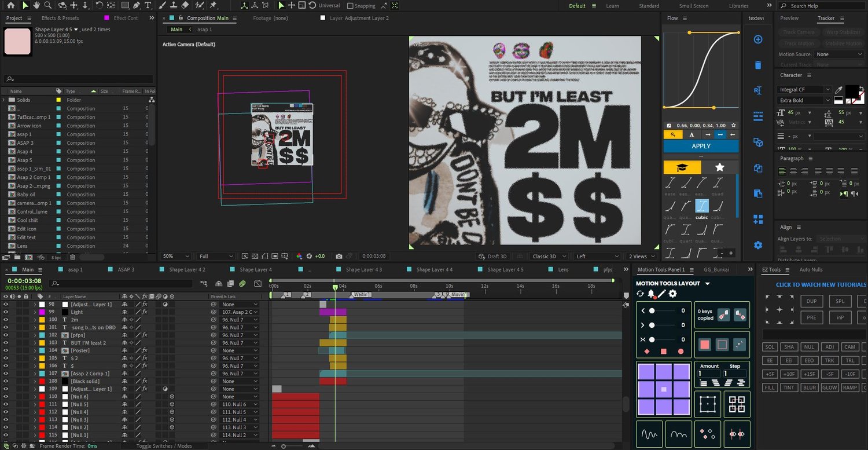This screenshot has width=868, height=450.
Task: Toggle visibility of [Asap 2 Comp 1] layer
Action: pyautogui.click(x=6, y=374)
